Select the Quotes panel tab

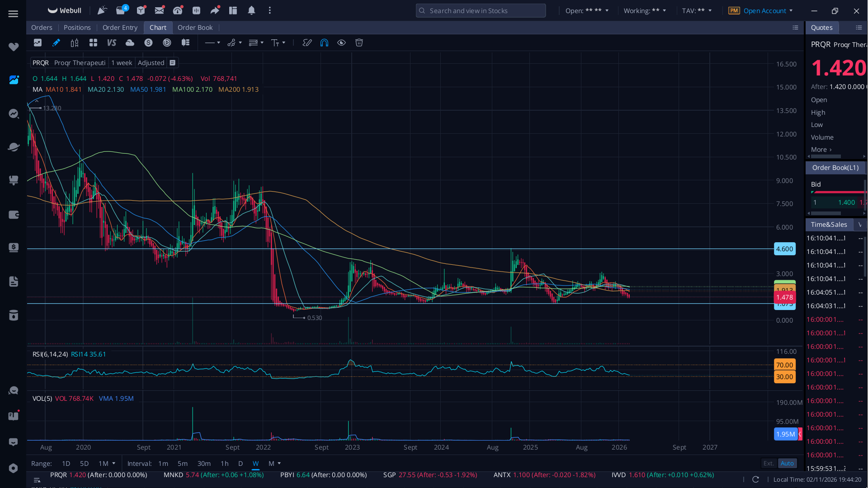click(821, 28)
